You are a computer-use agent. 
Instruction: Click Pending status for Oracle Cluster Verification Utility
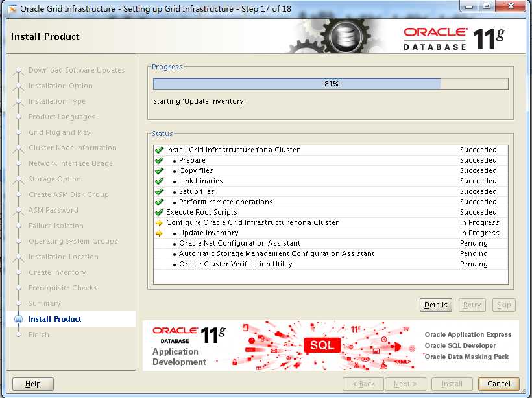pyautogui.click(x=474, y=264)
